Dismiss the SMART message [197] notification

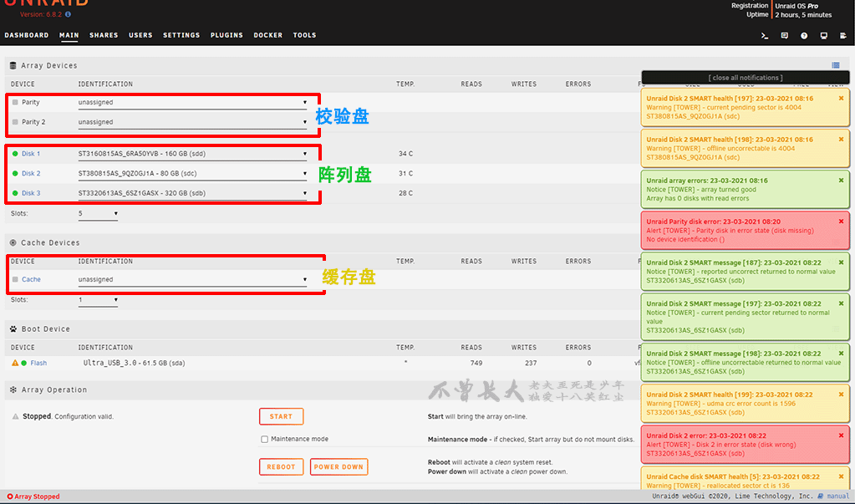click(x=841, y=303)
